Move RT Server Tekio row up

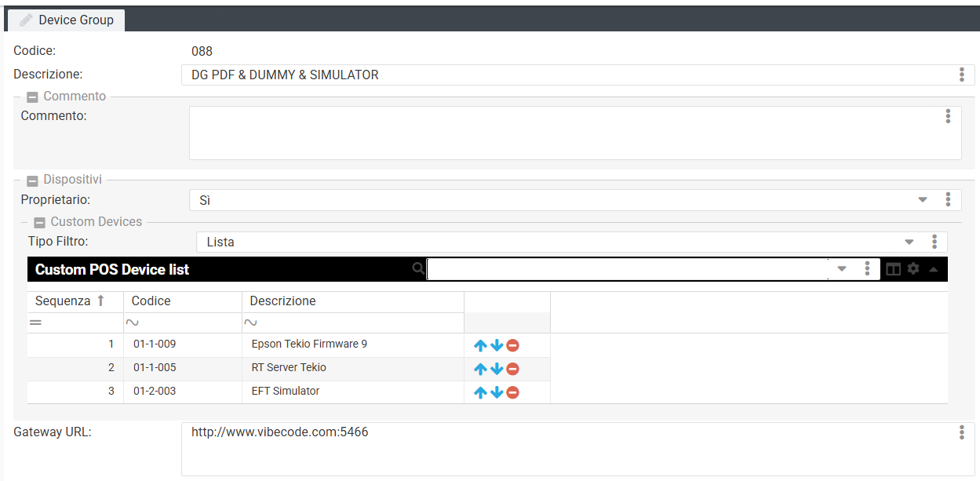click(x=480, y=369)
